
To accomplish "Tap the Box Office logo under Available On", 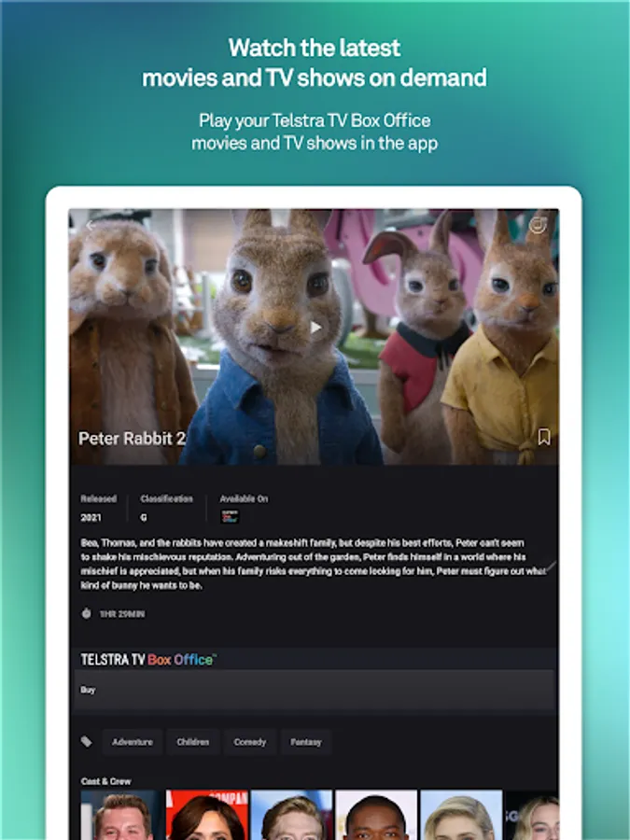I will click(231, 516).
